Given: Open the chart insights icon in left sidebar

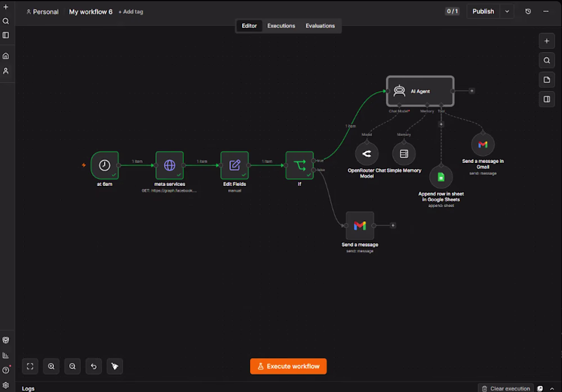Looking at the screenshot, I should [6, 355].
